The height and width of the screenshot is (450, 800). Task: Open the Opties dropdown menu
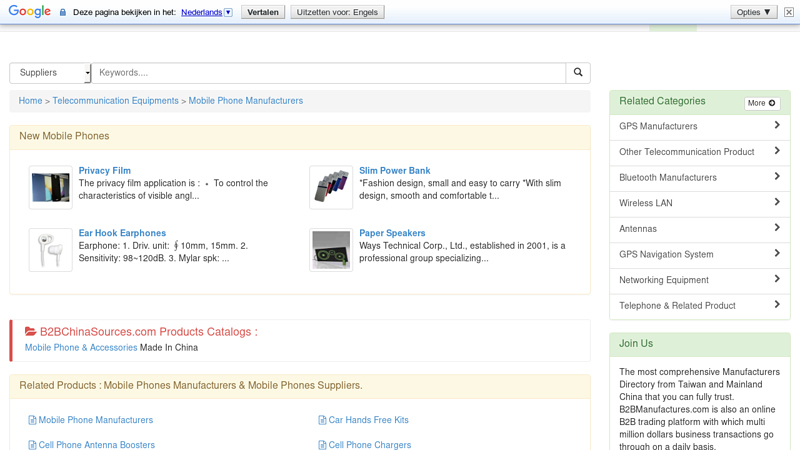754,12
